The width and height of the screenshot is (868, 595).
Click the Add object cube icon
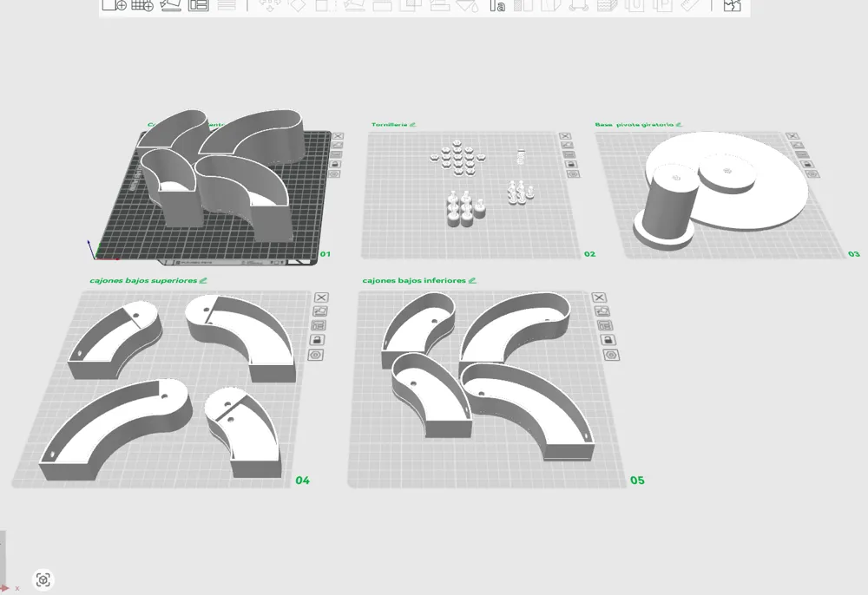(x=114, y=5)
